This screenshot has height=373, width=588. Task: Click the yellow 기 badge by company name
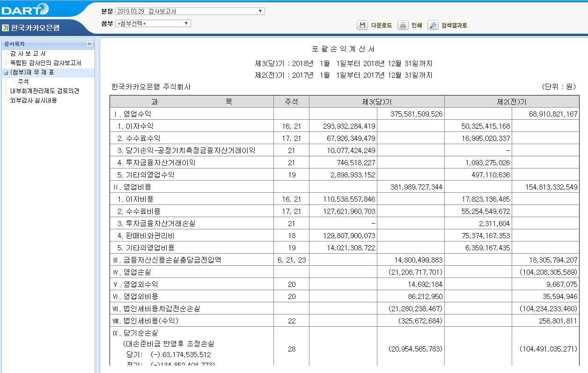coord(5,28)
